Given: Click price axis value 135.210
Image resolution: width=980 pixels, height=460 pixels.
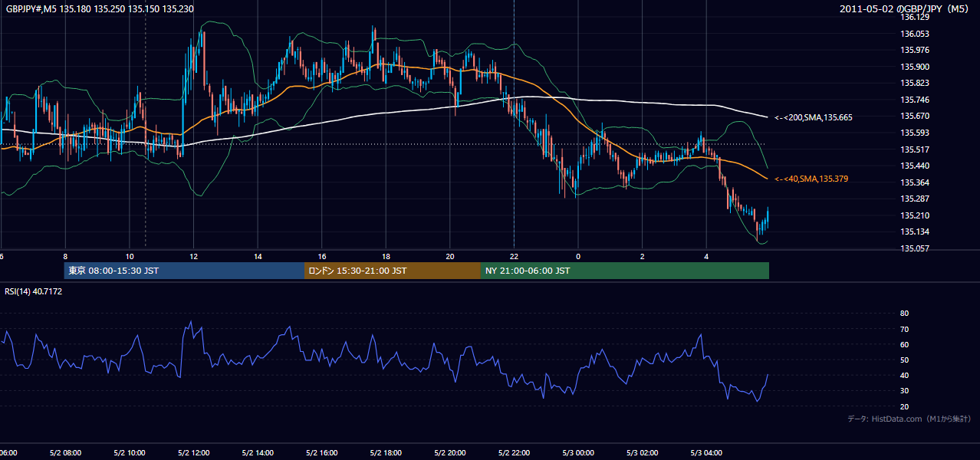Looking at the screenshot, I should click(914, 215).
